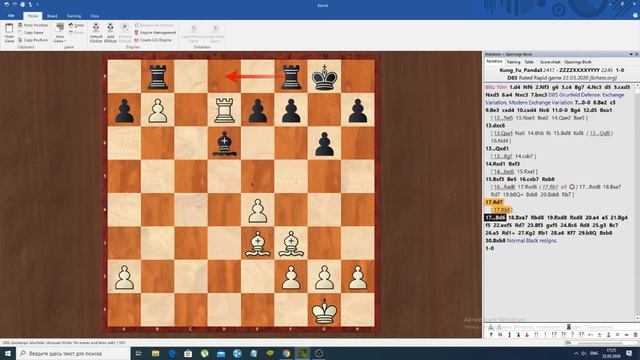Open the Table tab in notation pane
This screenshot has height=360, width=640.
point(529,62)
